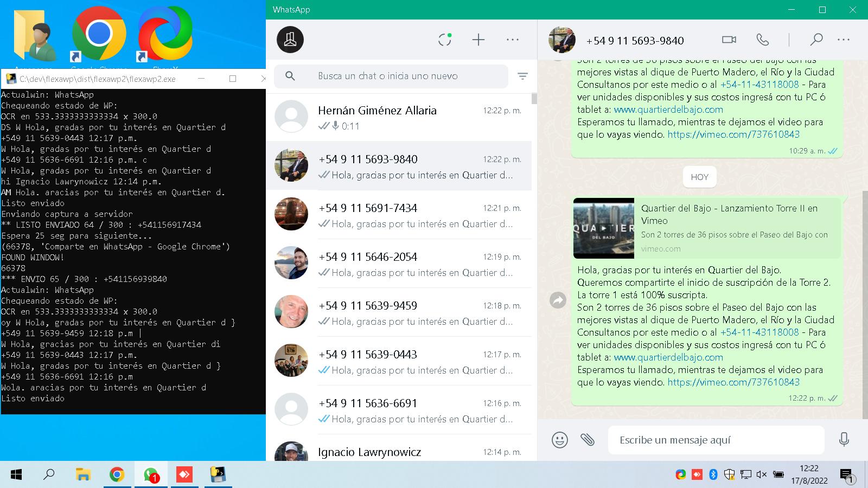The width and height of the screenshot is (868, 488).
Task: Click the conversation pane scrollbar
Action: coord(865,304)
